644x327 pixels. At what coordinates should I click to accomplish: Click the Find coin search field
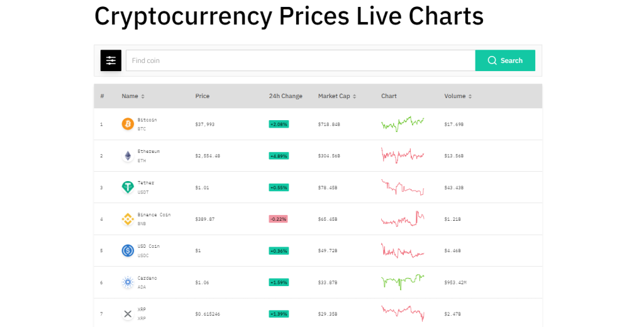tap(301, 60)
